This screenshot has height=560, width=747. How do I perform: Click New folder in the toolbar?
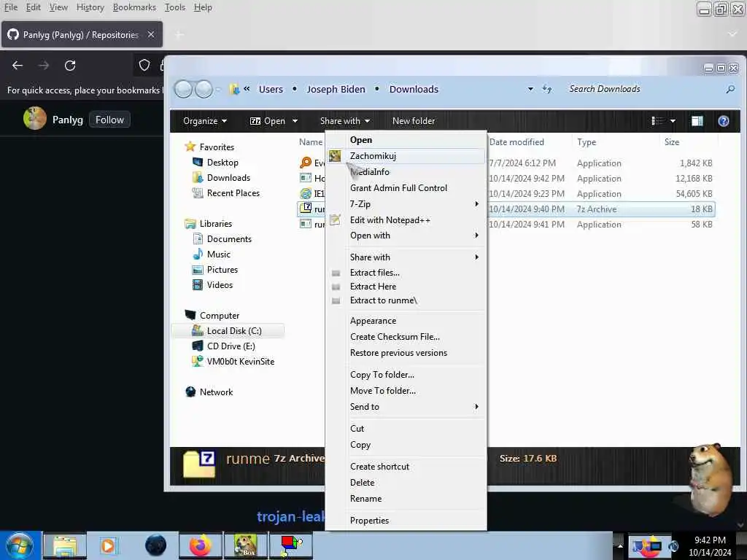[413, 121]
